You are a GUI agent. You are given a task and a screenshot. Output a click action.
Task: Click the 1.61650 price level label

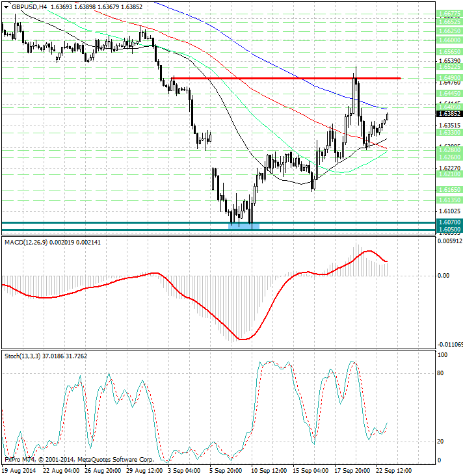[x=449, y=190]
